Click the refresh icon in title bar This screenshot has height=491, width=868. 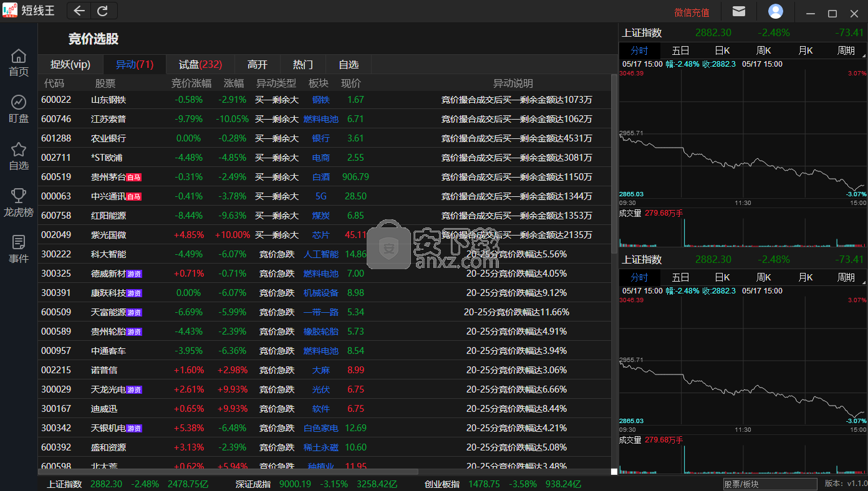[x=103, y=11]
